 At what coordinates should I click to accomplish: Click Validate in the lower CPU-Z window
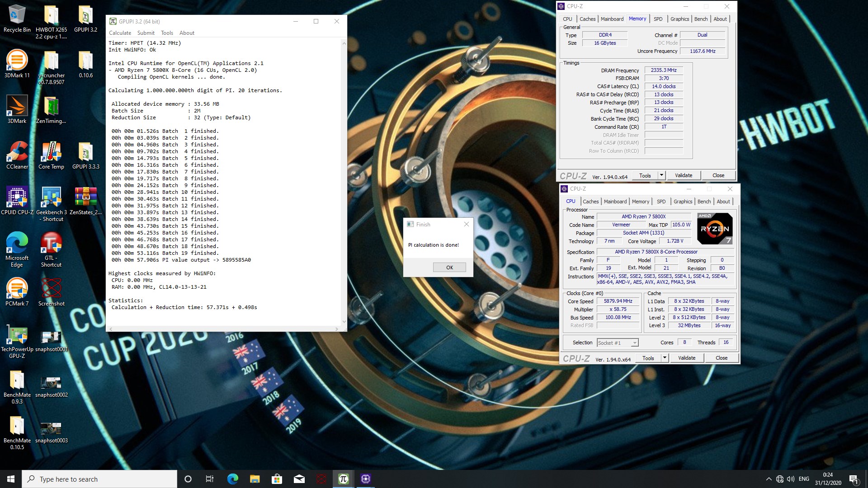click(x=687, y=358)
